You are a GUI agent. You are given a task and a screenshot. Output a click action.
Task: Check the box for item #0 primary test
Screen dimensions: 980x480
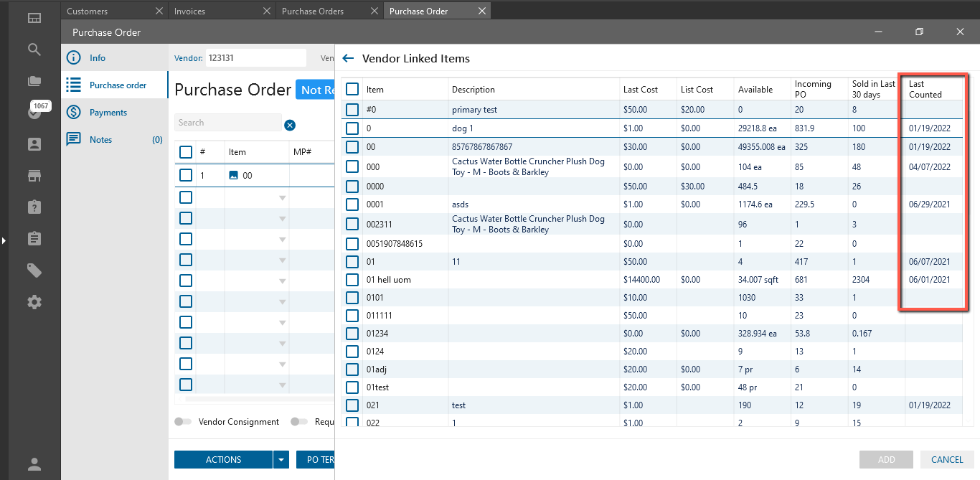352,110
